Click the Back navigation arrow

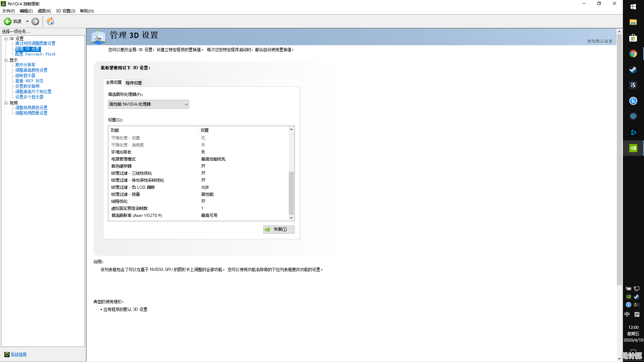point(7,21)
